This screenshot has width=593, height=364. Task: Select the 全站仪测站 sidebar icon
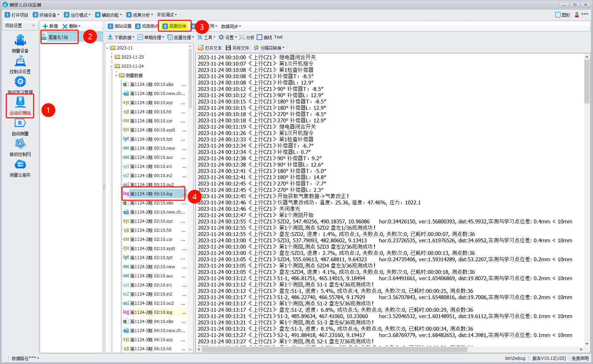coord(20,102)
